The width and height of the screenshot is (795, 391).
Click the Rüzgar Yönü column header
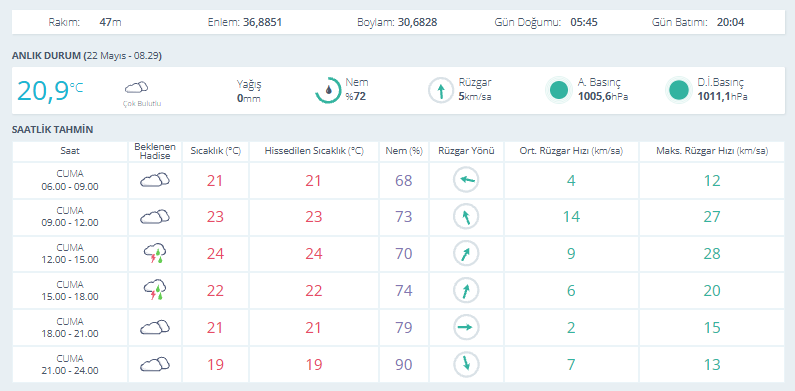coord(466,151)
